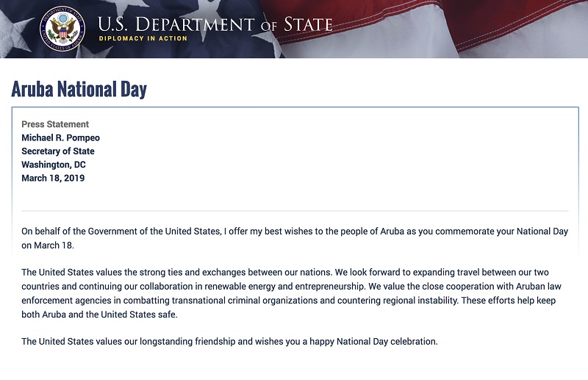588x380 pixels.
Task: Click the Diplomacy in Action tagline
Action: click(143, 38)
